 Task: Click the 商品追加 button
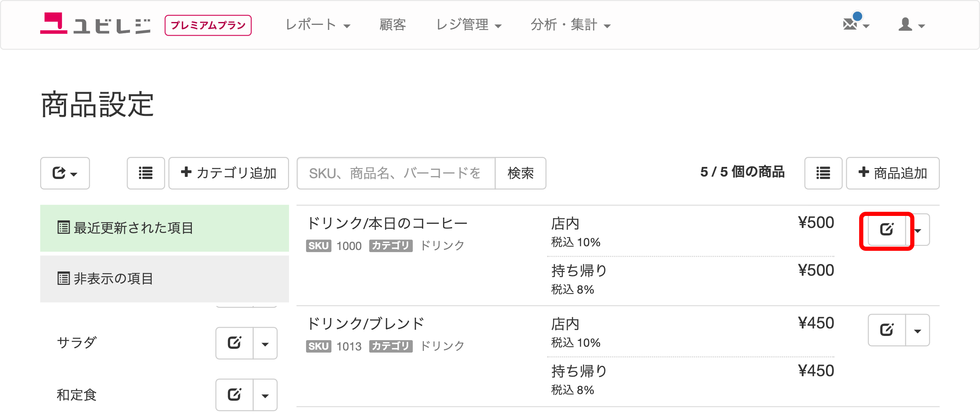(x=893, y=173)
